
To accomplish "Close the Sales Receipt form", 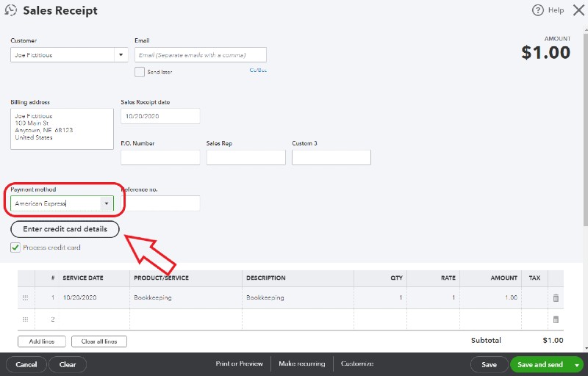I will 578,10.
